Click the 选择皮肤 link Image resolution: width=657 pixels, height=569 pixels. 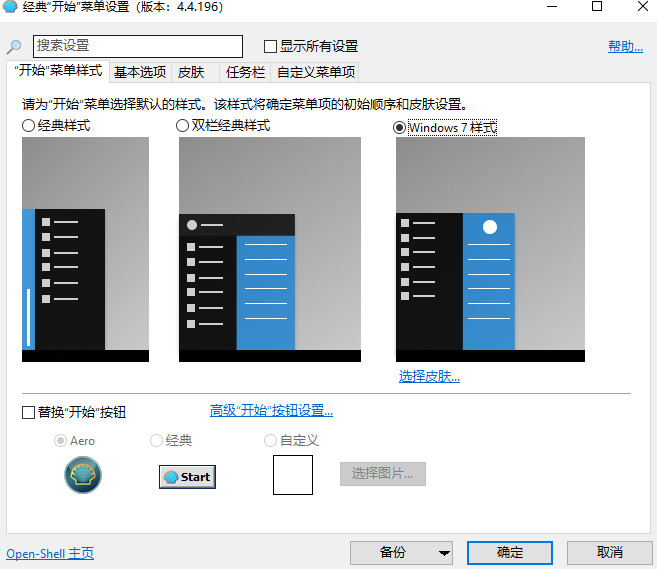[x=429, y=377]
